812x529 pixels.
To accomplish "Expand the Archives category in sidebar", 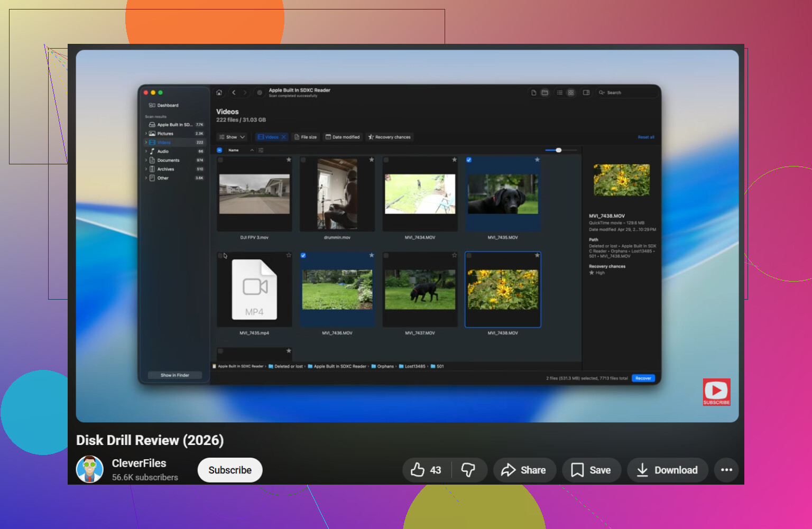I will (146, 169).
